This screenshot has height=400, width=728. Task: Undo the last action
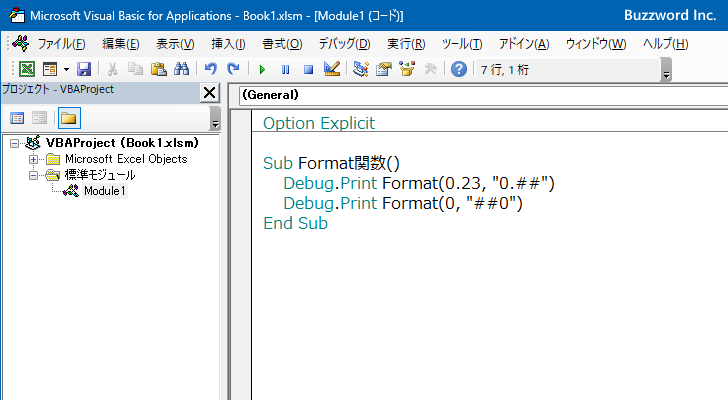click(x=211, y=70)
